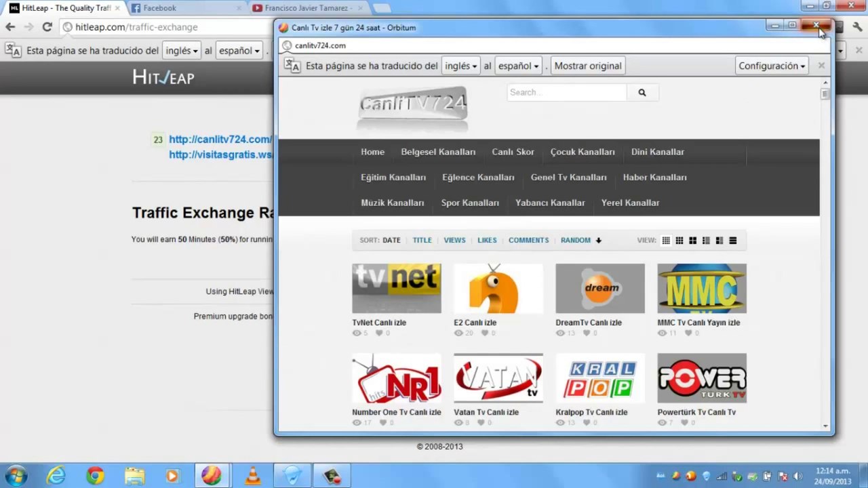This screenshot has width=868, height=488.
Task: Open Muzik Kanalları menu
Action: click(393, 203)
